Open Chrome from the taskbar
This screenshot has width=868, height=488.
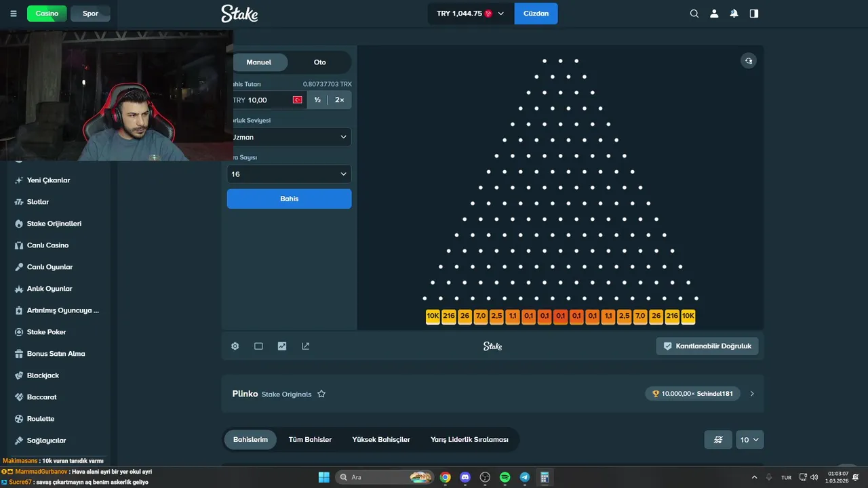click(445, 477)
